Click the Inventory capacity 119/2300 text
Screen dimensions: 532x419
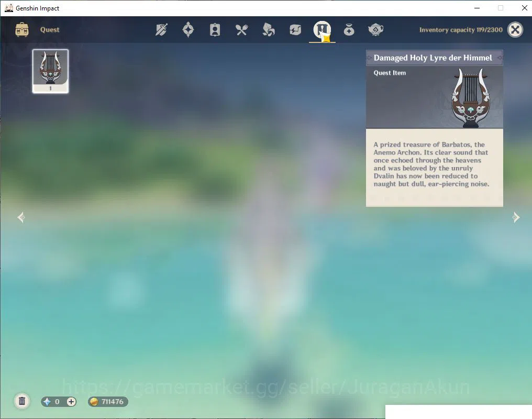click(x=461, y=30)
